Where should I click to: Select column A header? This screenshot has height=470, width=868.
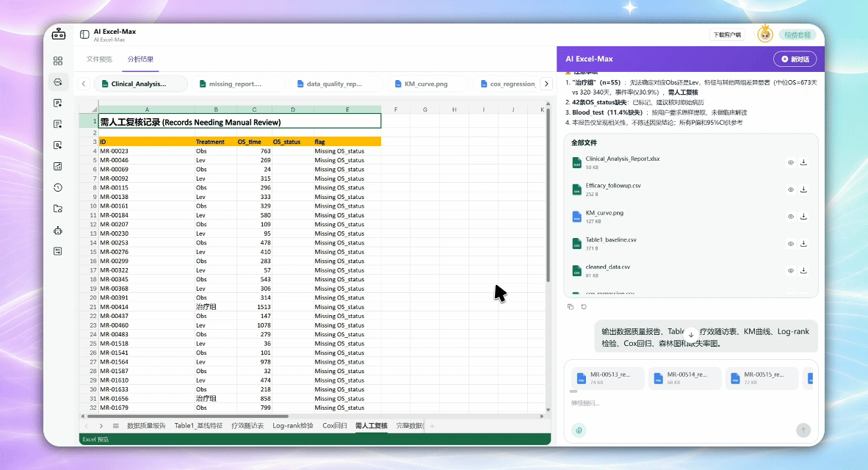147,109
